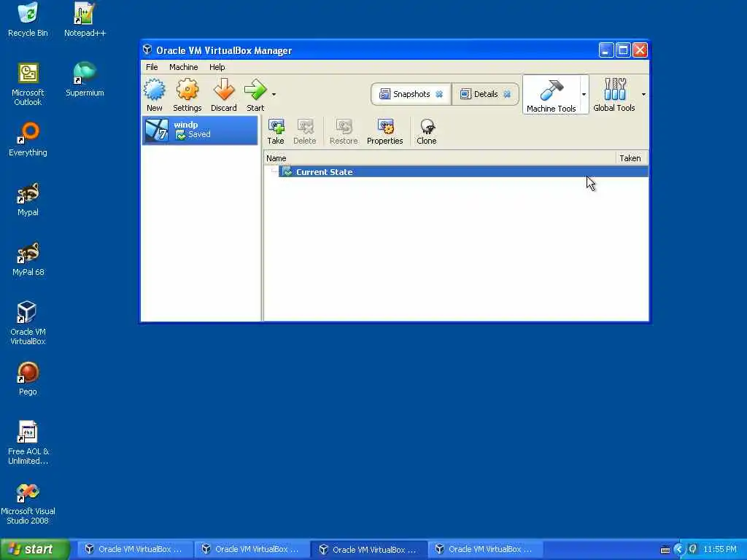The height and width of the screenshot is (560, 747).
Task: Expand hidden system tray icons arrow
Action: pos(679,550)
